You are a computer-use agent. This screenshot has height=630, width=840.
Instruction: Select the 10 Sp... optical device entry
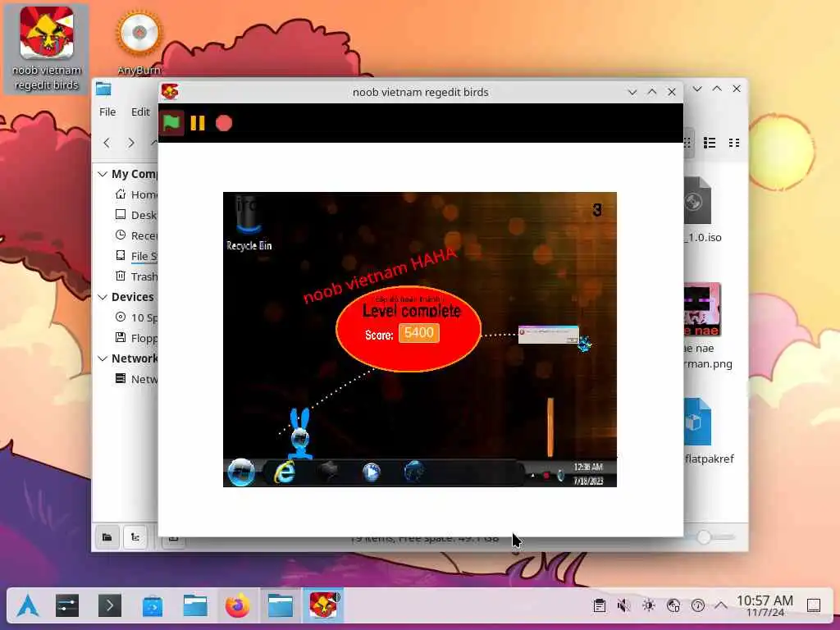coord(136,317)
